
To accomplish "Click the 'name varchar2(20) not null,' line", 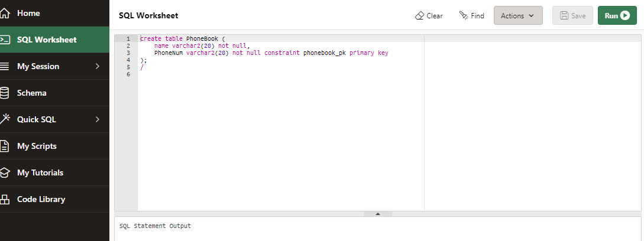I will [x=202, y=46].
